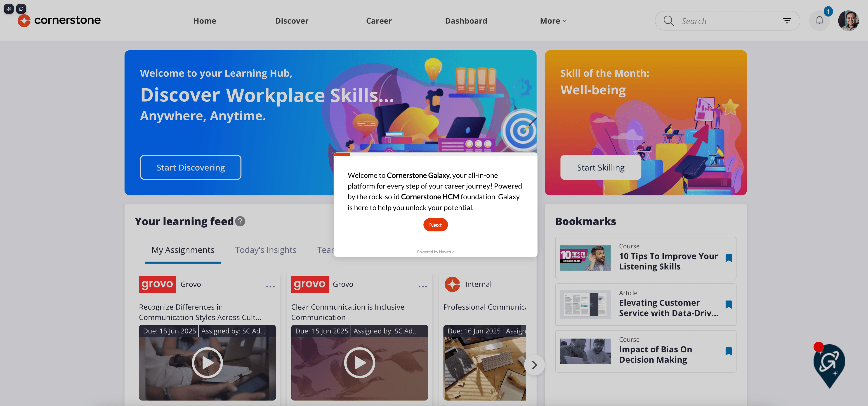
Task: Open options menu on first Grovo card
Action: coord(270,286)
